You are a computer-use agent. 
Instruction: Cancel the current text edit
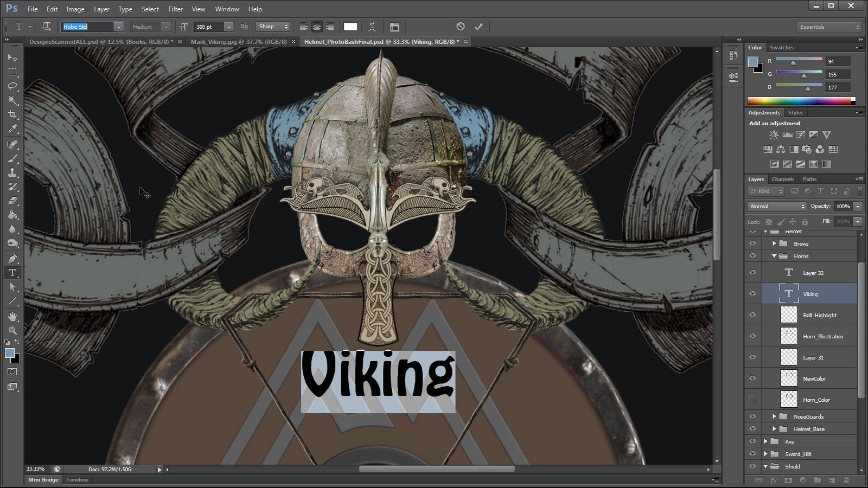[x=461, y=27]
